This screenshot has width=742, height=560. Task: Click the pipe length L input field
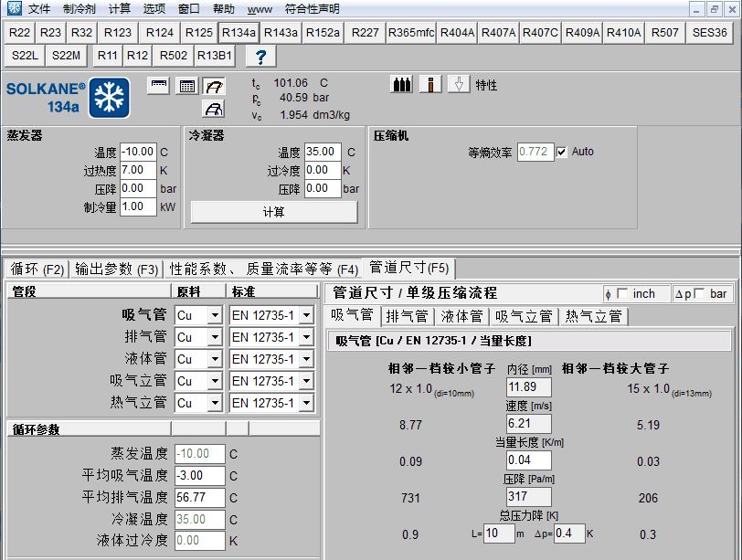click(498, 534)
